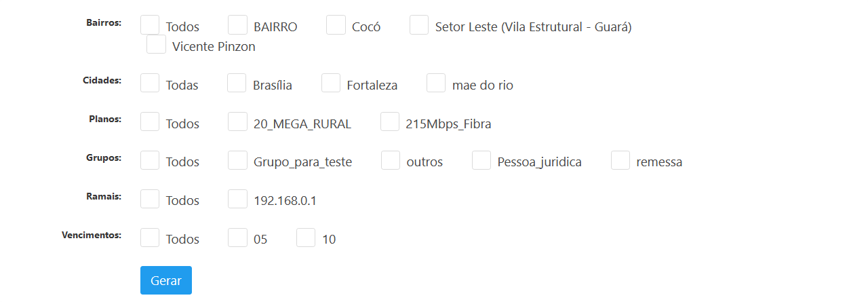Select the 05 vencimento checkbox
Image resolution: width=868 pixels, height=302 pixels.
[237, 238]
